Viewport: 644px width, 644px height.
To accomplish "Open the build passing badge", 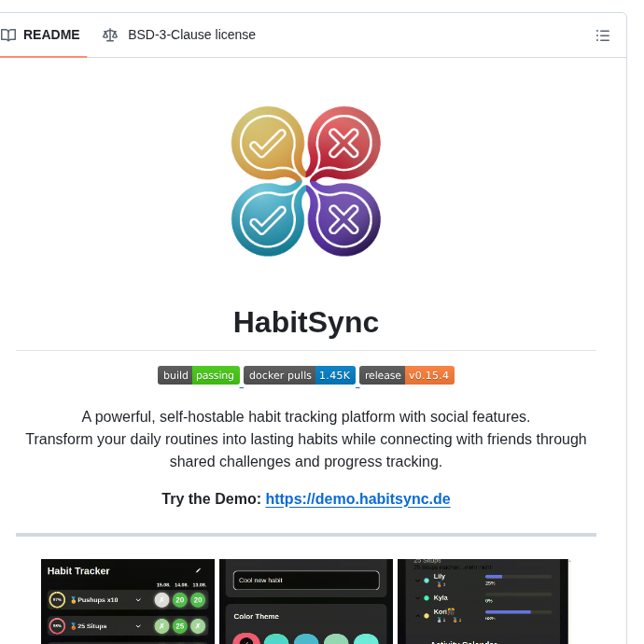I will click(x=199, y=375).
